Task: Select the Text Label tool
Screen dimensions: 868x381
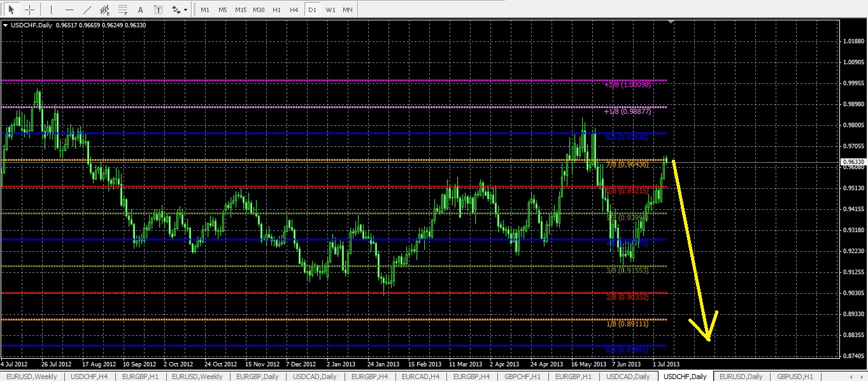Action: tap(158, 10)
